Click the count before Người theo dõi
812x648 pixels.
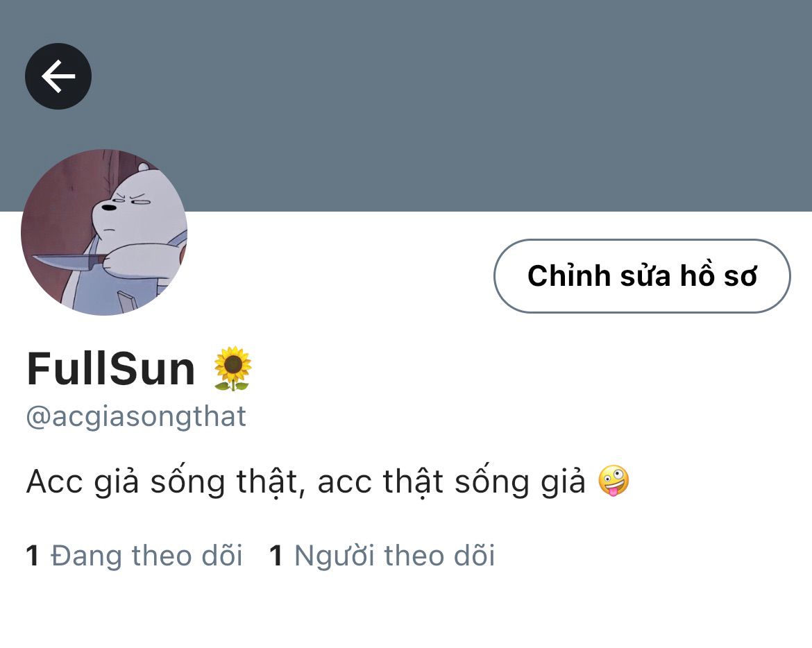(x=276, y=556)
